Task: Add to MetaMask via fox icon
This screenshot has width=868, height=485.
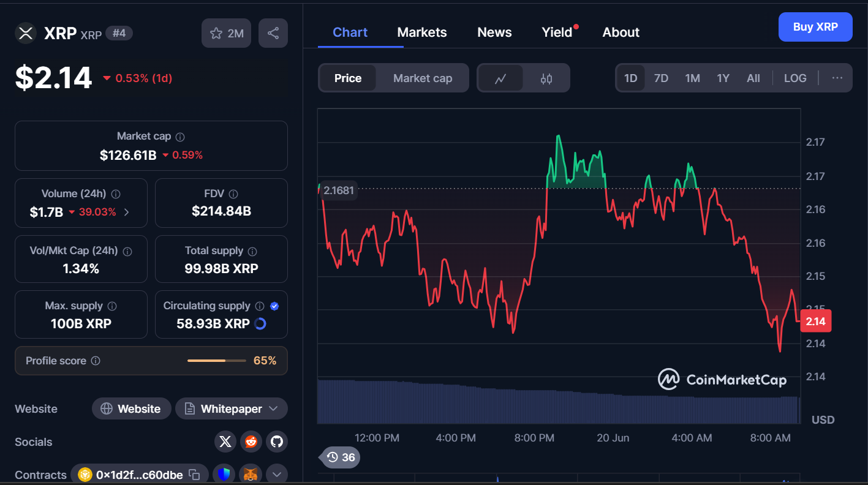Action: (x=251, y=475)
